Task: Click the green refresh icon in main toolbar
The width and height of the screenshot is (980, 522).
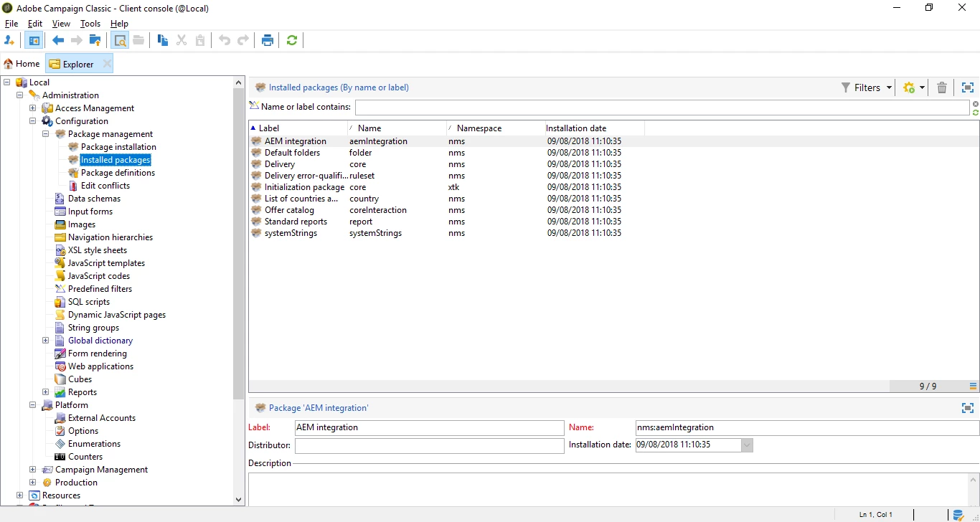Action: (x=292, y=40)
